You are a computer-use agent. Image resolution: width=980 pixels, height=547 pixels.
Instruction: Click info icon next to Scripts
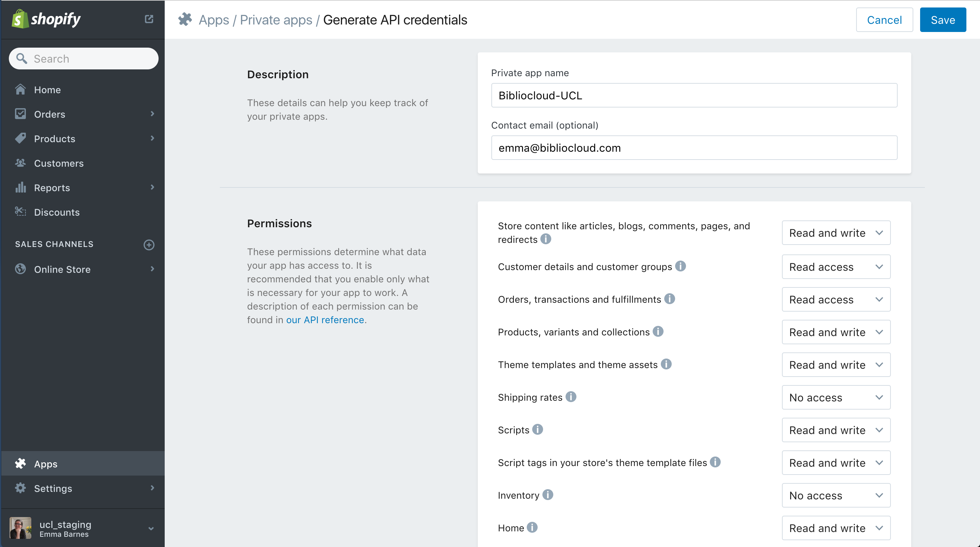(x=537, y=429)
